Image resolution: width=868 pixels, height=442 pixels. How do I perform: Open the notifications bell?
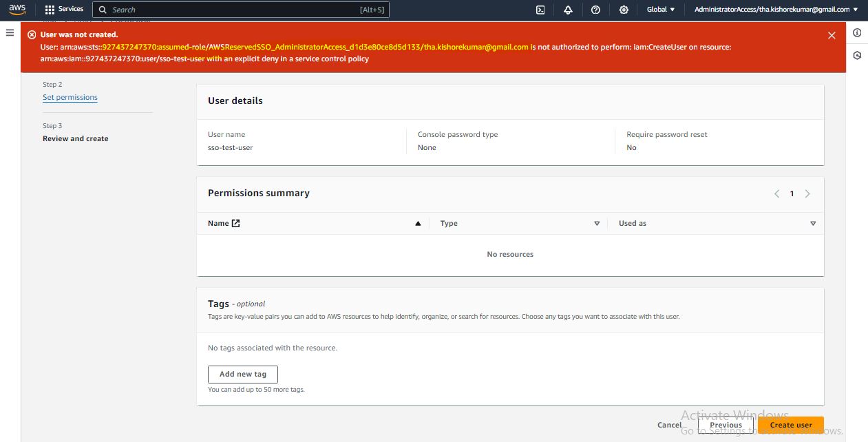pyautogui.click(x=568, y=10)
